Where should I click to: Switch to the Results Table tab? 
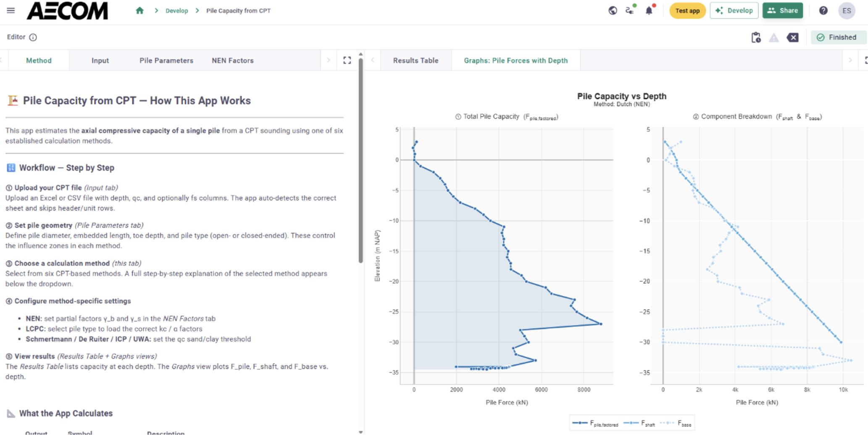click(416, 61)
